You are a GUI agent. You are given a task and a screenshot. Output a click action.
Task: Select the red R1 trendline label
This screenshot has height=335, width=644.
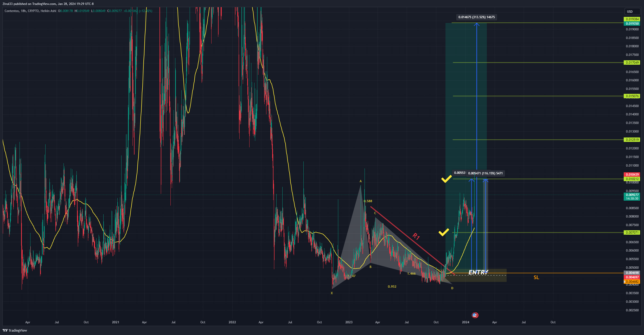point(416,236)
